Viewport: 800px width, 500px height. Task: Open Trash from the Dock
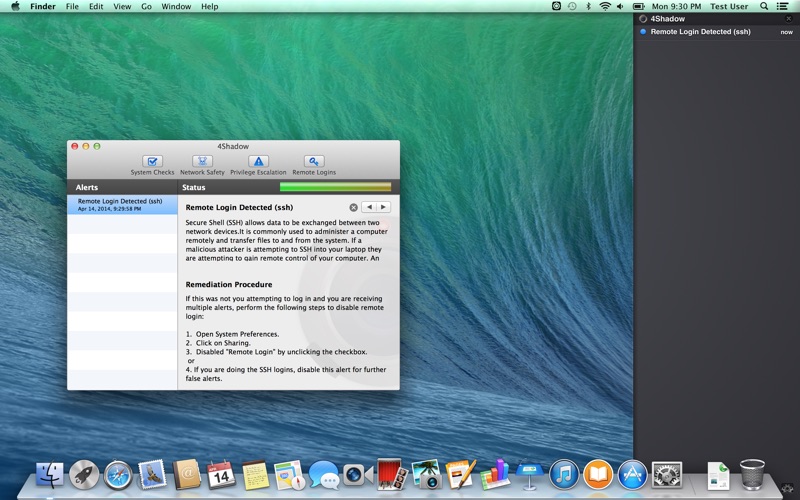coord(752,474)
